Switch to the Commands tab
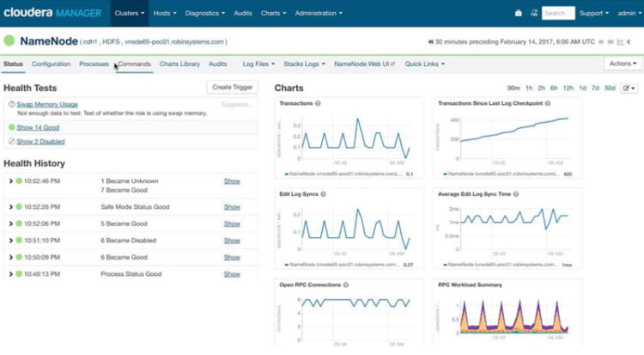 134,64
